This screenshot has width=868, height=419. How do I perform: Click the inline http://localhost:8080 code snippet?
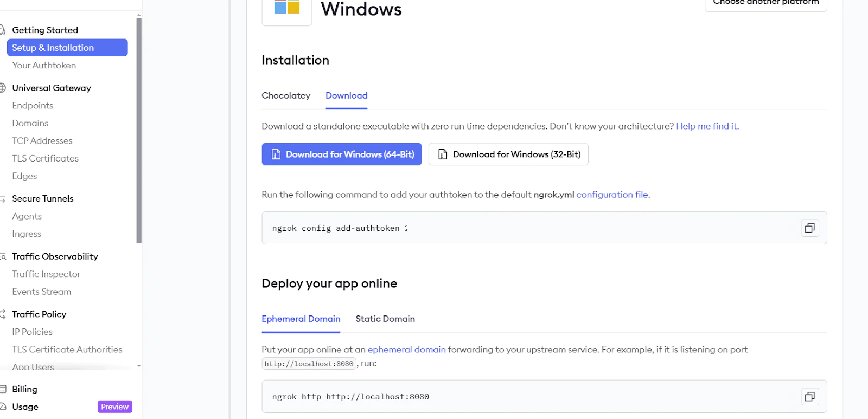309,364
